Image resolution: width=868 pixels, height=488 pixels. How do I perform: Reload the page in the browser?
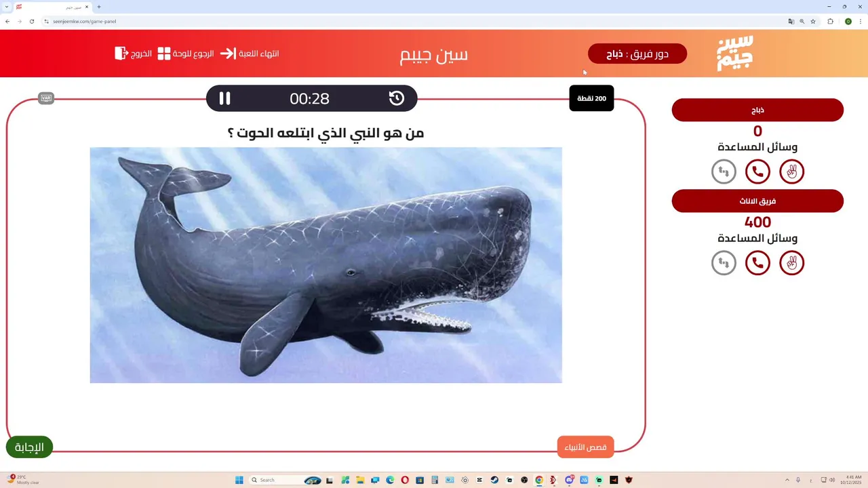(31, 21)
